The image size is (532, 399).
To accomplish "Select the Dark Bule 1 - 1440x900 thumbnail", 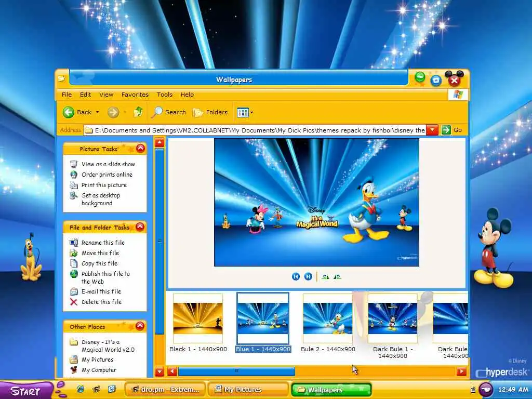I will [x=393, y=318].
